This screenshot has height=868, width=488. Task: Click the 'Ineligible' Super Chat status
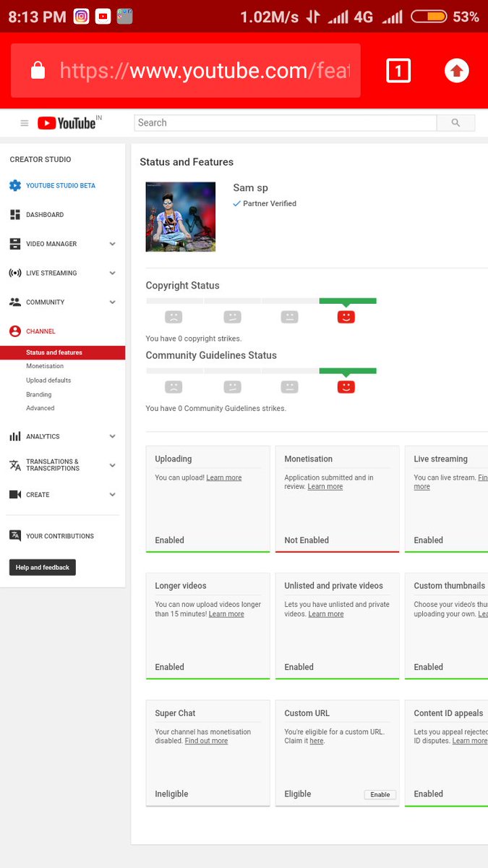pos(171,794)
